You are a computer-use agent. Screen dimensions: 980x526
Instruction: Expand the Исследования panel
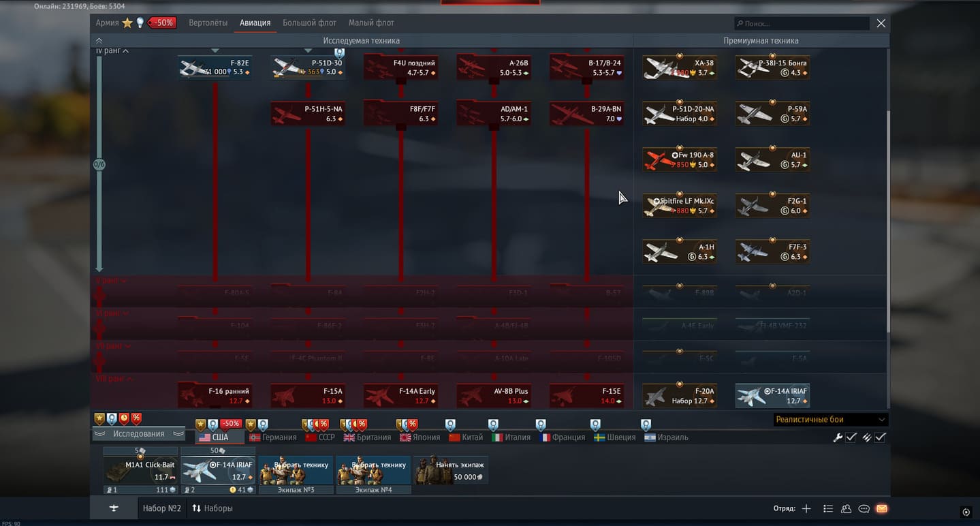pyautogui.click(x=139, y=434)
